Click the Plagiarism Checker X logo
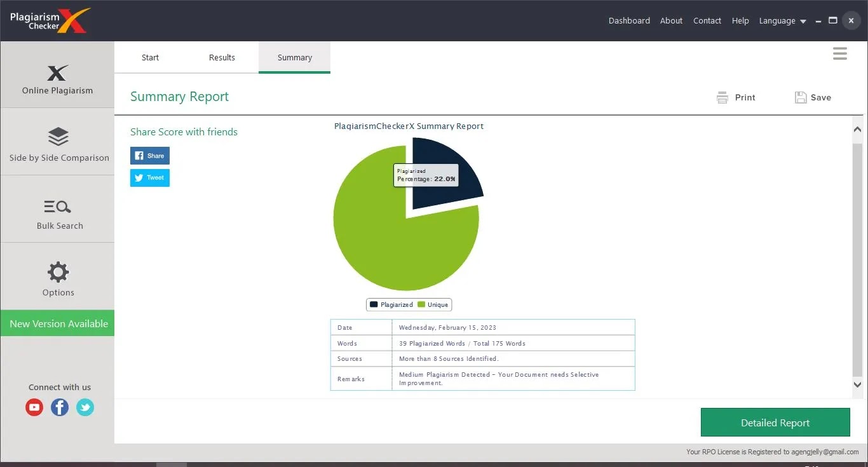Image resolution: width=868 pixels, height=467 pixels. (x=50, y=20)
